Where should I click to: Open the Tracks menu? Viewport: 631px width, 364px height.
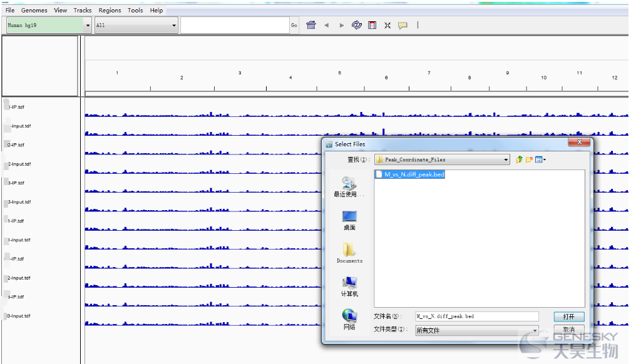click(83, 10)
